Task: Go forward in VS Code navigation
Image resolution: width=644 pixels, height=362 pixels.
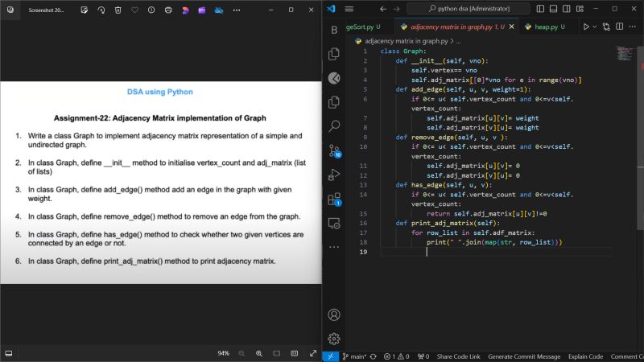Action: [396, 9]
